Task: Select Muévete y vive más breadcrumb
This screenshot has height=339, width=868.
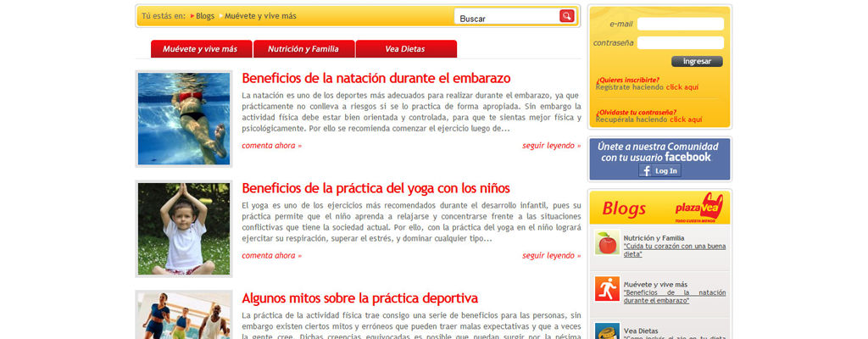Action: pyautogui.click(x=260, y=16)
